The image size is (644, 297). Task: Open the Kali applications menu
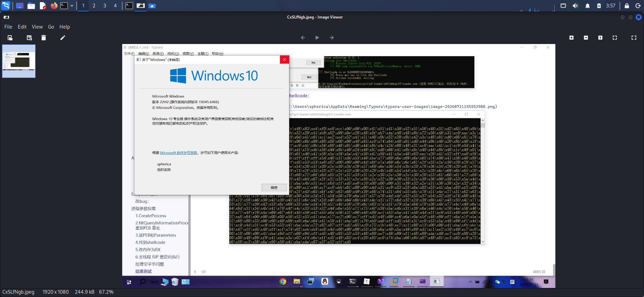pos(6,6)
